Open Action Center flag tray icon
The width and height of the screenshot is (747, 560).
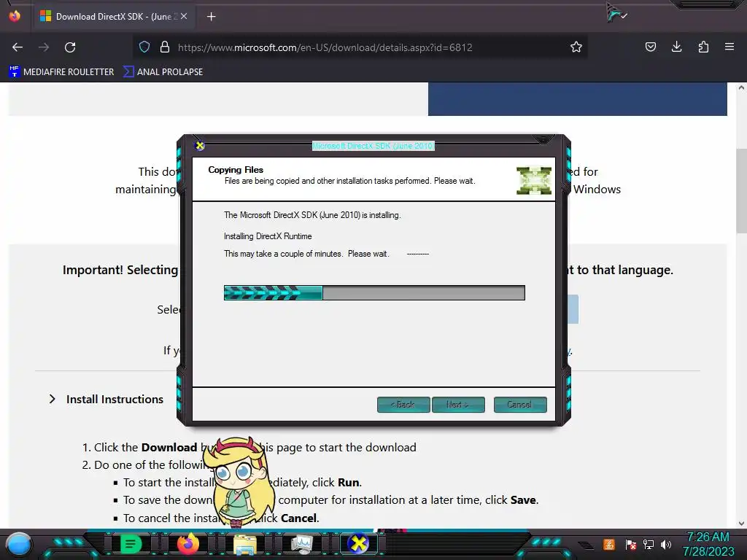tap(630, 544)
